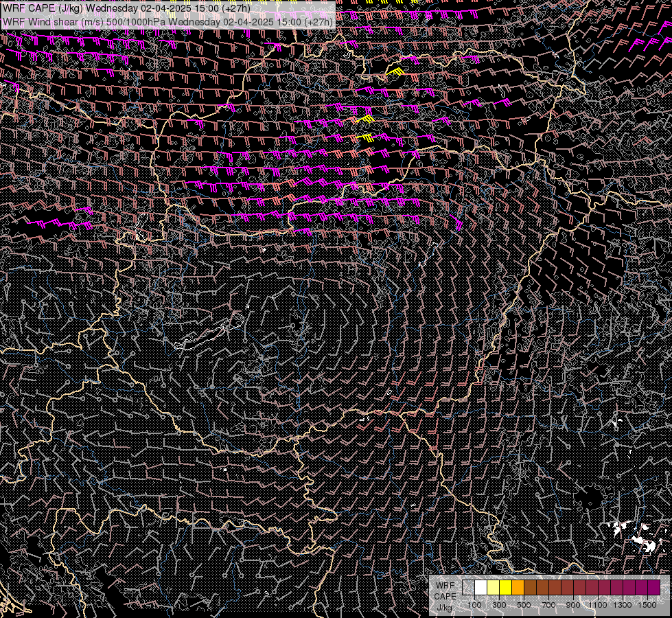Click the legend value 100
The width and height of the screenshot is (672, 618).
click(474, 605)
